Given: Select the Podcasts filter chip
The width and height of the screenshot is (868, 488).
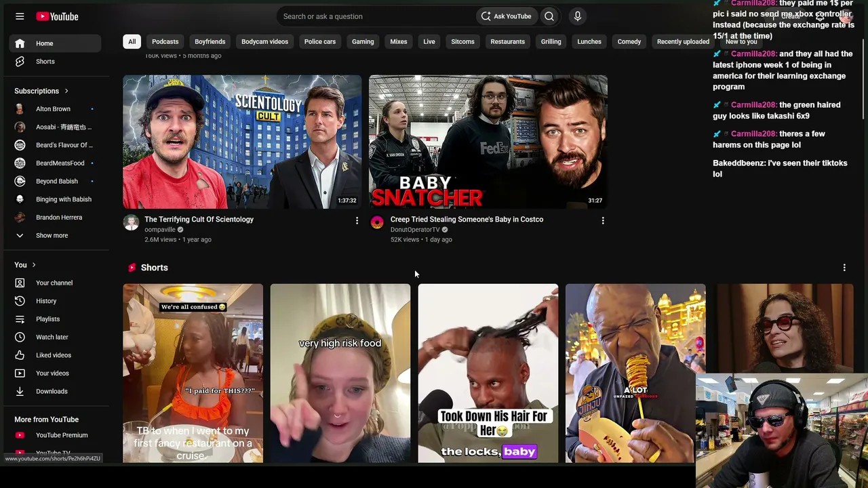Looking at the screenshot, I should 165,42.
